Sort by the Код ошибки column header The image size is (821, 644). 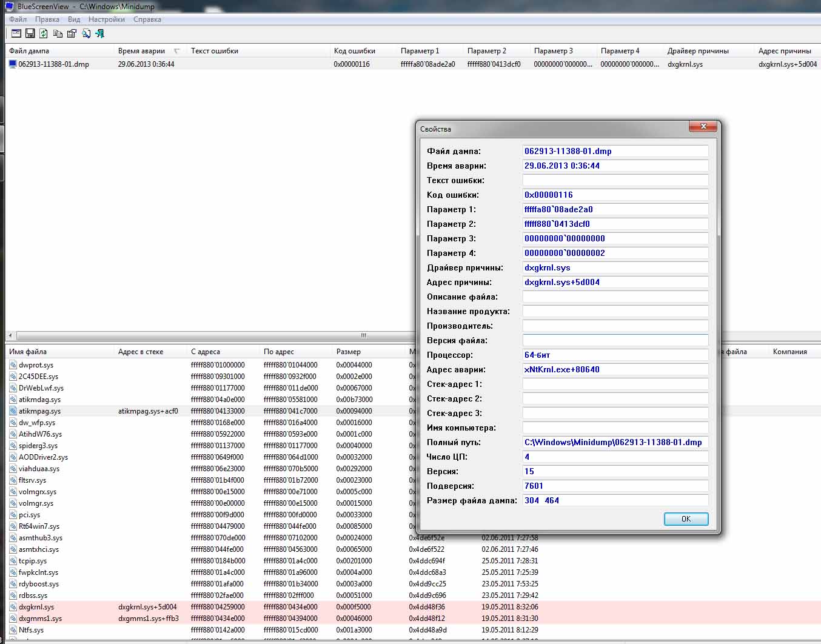click(x=363, y=51)
